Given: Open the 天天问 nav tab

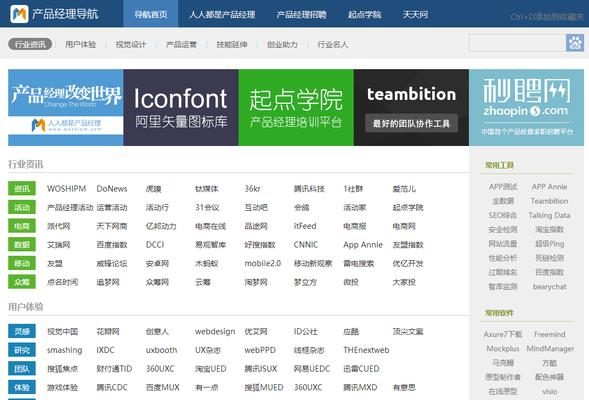Looking at the screenshot, I should pyautogui.click(x=415, y=14).
